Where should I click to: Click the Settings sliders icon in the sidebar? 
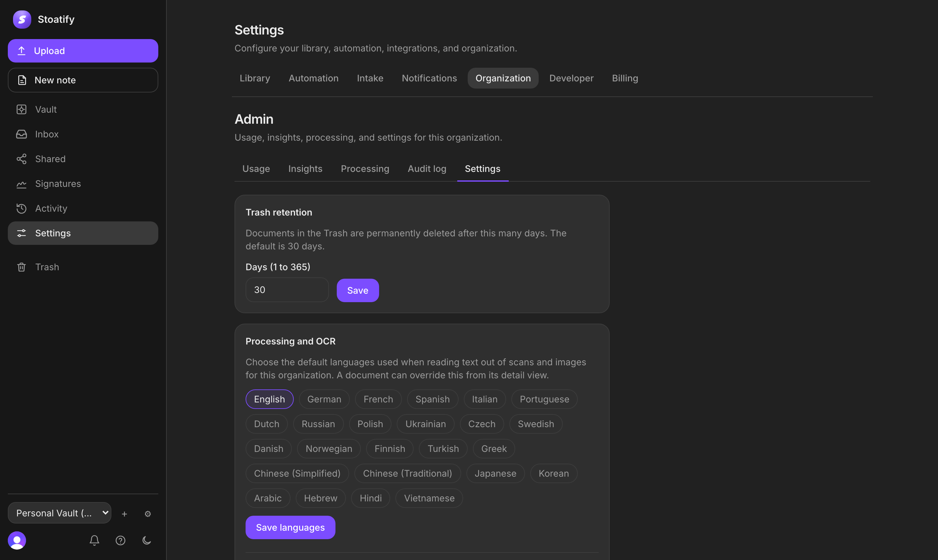21,233
